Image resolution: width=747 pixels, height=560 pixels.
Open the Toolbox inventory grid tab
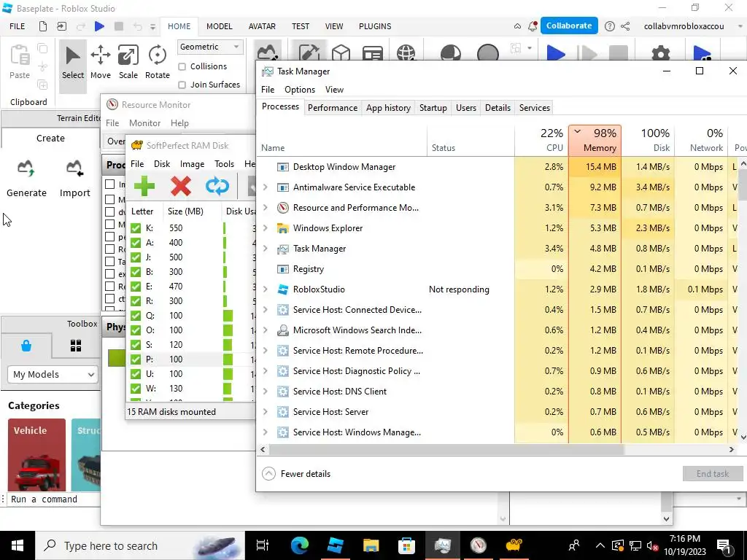coord(76,346)
